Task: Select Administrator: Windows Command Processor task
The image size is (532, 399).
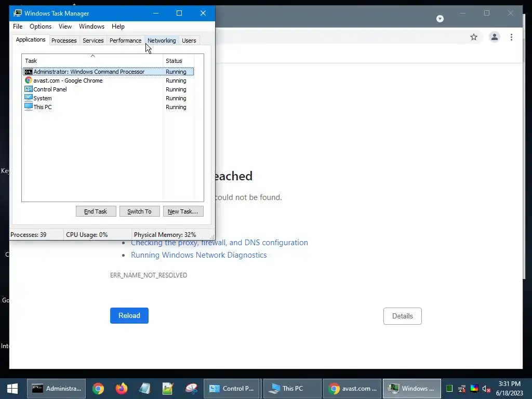Action: pos(109,72)
